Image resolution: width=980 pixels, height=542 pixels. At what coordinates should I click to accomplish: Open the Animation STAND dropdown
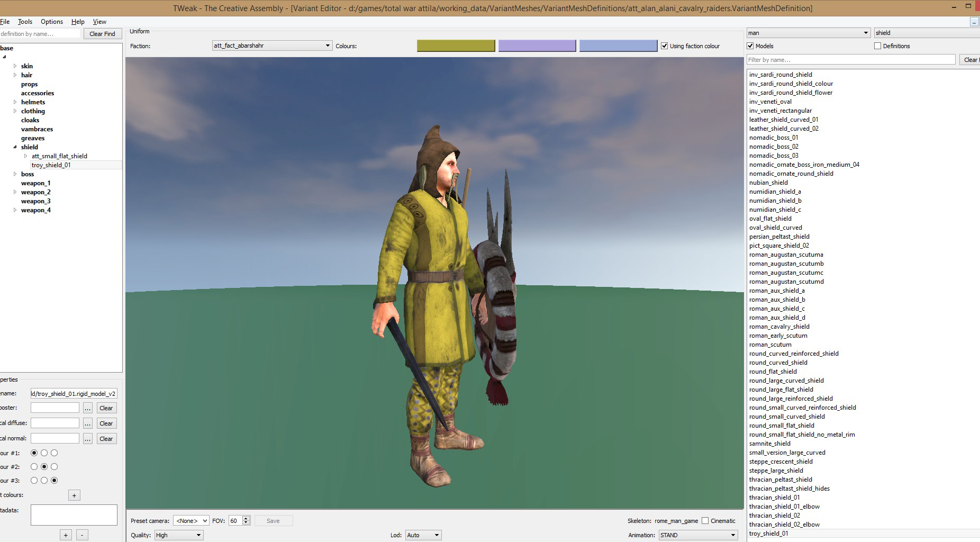point(697,535)
